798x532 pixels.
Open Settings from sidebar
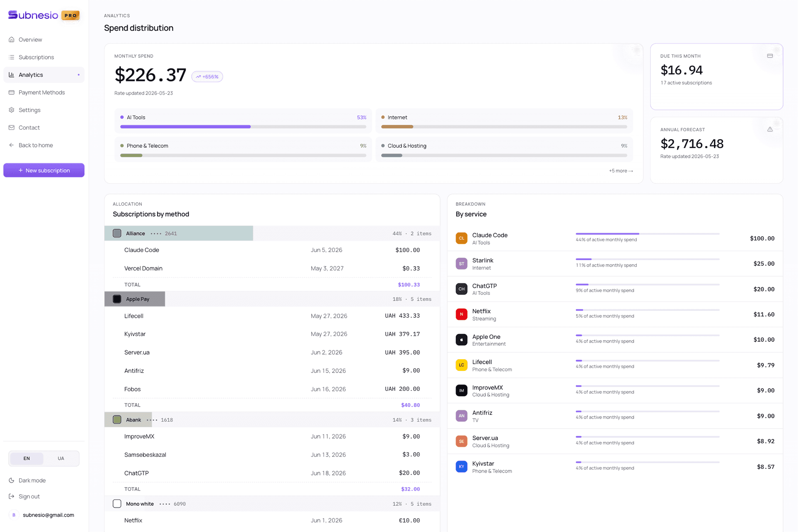pyautogui.click(x=44, y=110)
